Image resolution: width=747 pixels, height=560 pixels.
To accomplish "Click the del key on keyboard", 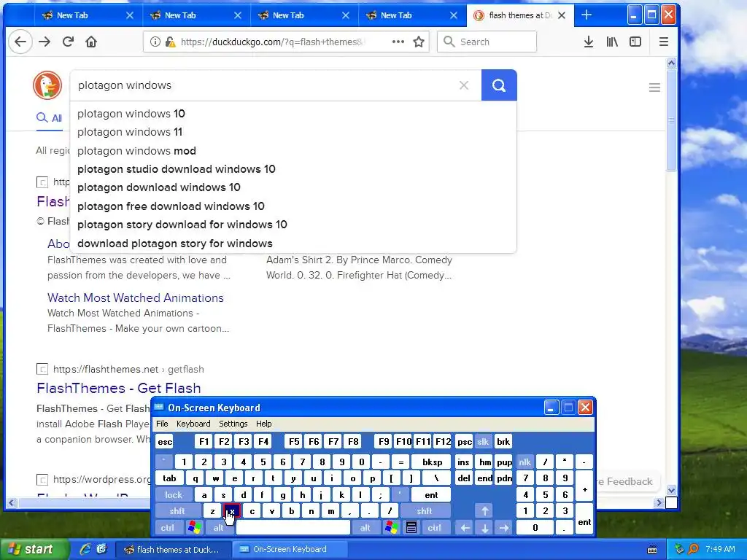I will [463, 478].
